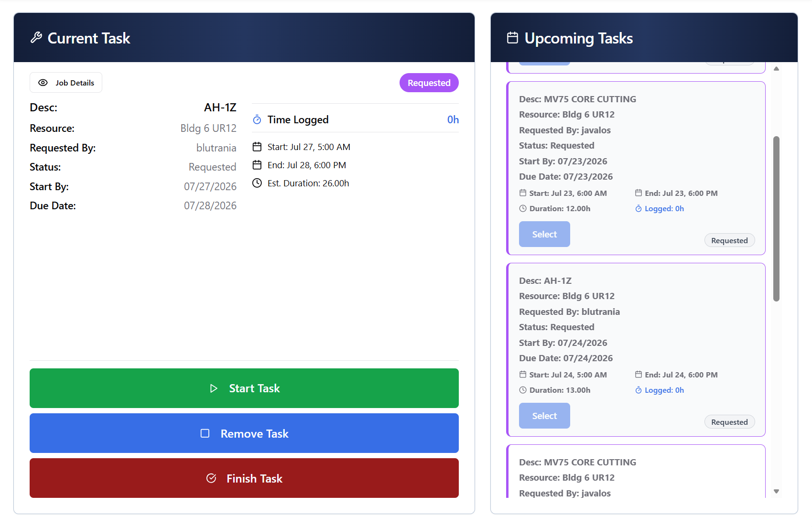The image size is (812, 527).
Task: Click stopwatch icon in Jul 23 card's Logged: 0h
Action: point(639,208)
